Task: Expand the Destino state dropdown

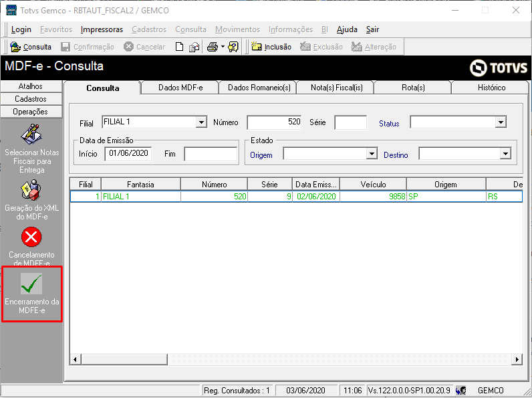Action: pos(505,154)
